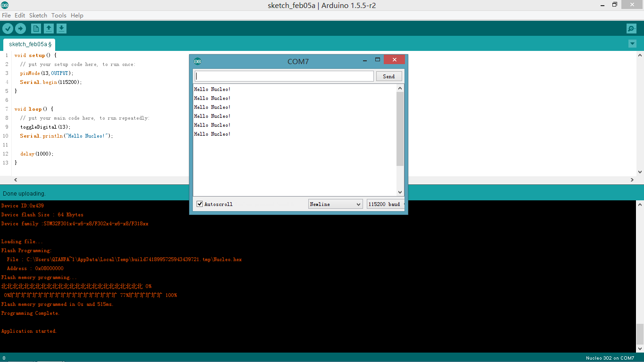The width and height of the screenshot is (644, 362).
Task: Click the "toggleDigital(13);" code line
Action: (x=45, y=127)
